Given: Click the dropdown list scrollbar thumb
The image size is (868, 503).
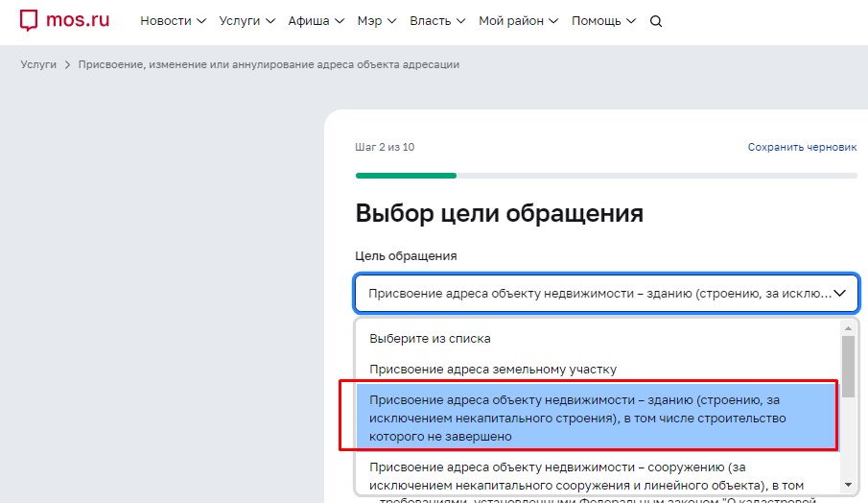Looking at the screenshot, I should point(848,367).
